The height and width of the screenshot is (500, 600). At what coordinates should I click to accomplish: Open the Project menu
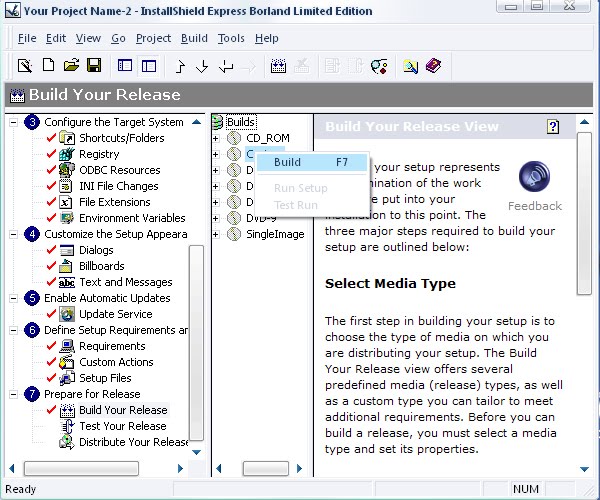coord(153,38)
